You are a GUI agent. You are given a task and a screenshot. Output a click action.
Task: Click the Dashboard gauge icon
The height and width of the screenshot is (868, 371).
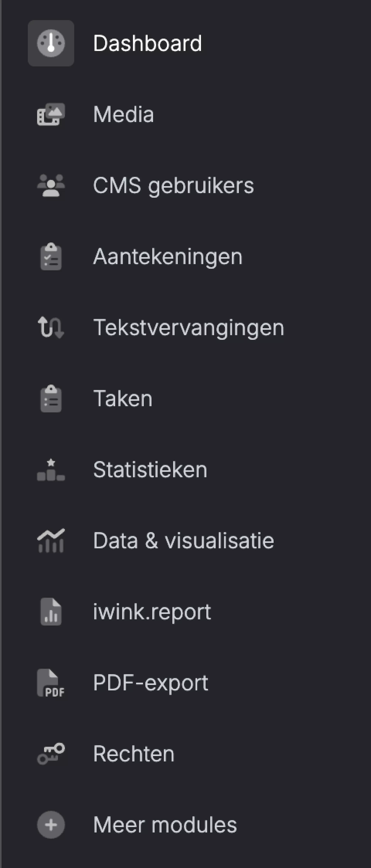51,43
